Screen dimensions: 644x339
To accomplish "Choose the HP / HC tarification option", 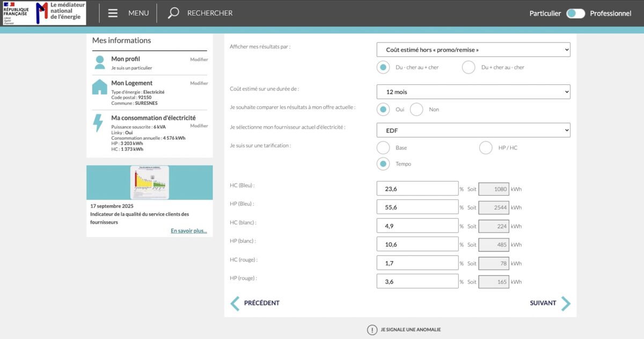I will click(486, 148).
